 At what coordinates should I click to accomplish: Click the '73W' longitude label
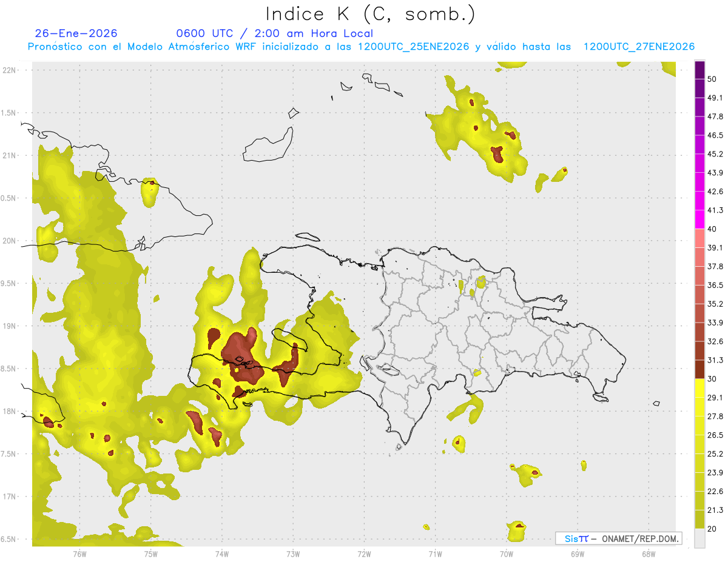293,554
